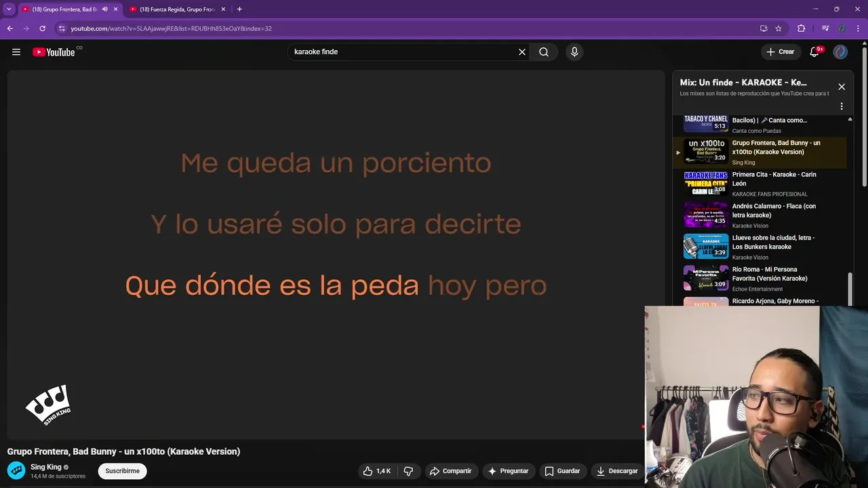The image size is (868, 488).
Task: Open Ricardo Arjona, Gaby Moreno playlist item
Action: click(759, 301)
